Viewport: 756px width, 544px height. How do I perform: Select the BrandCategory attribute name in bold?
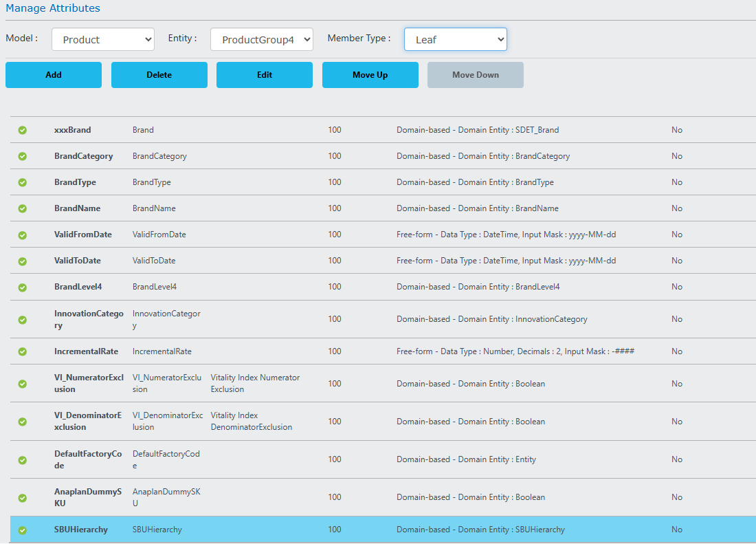click(x=83, y=156)
